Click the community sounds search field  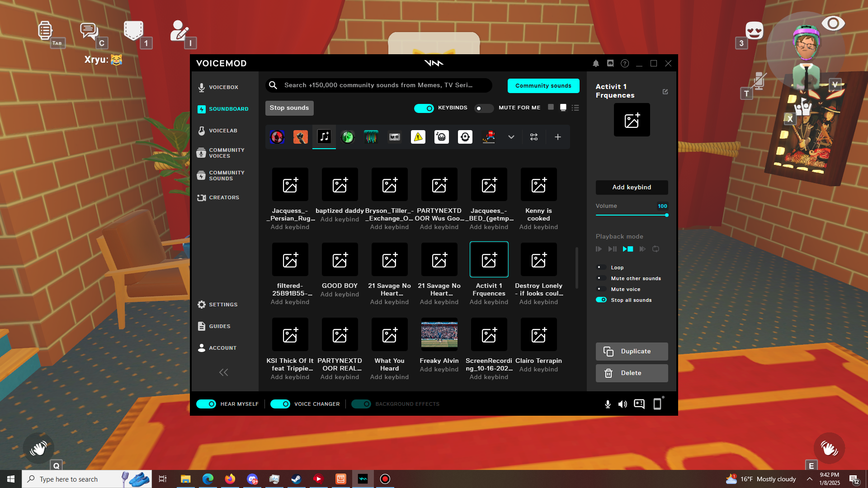point(378,85)
